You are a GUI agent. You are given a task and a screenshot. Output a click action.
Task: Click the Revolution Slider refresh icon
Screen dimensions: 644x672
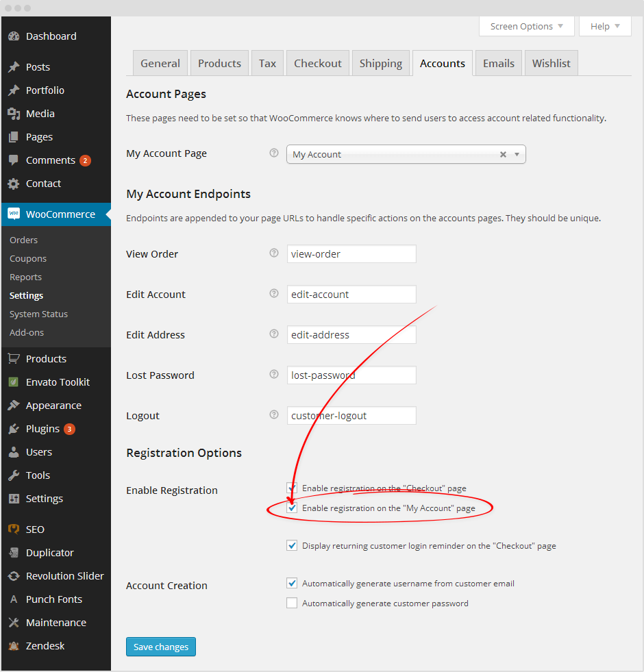coord(14,576)
